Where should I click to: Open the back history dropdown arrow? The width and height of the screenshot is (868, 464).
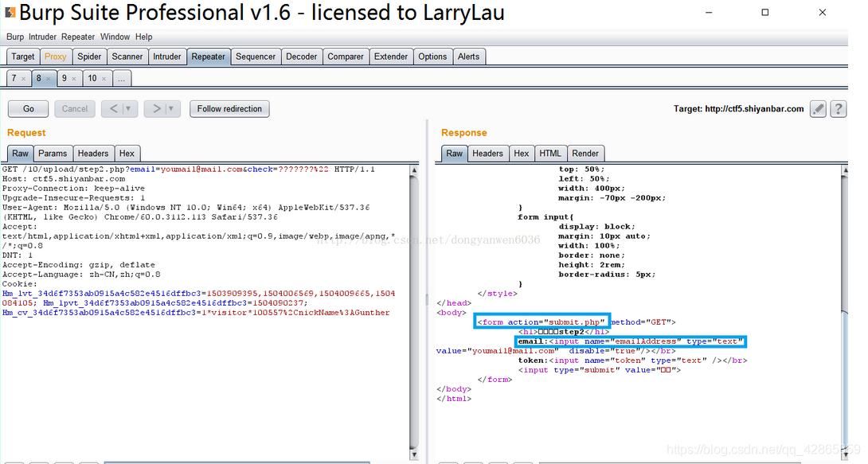tap(129, 109)
